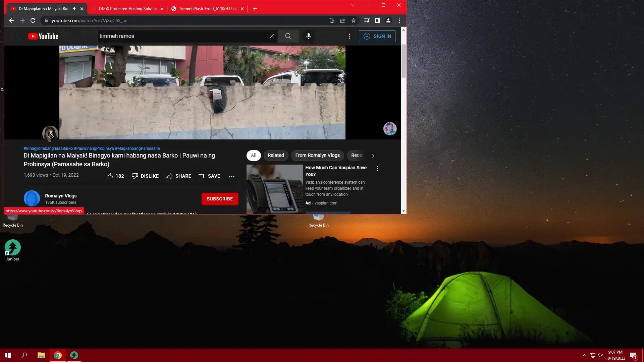Viewport: 644px width, 362px height.
Task: Open the Vaspian ad thumbnail
Action: pos(274,189)
